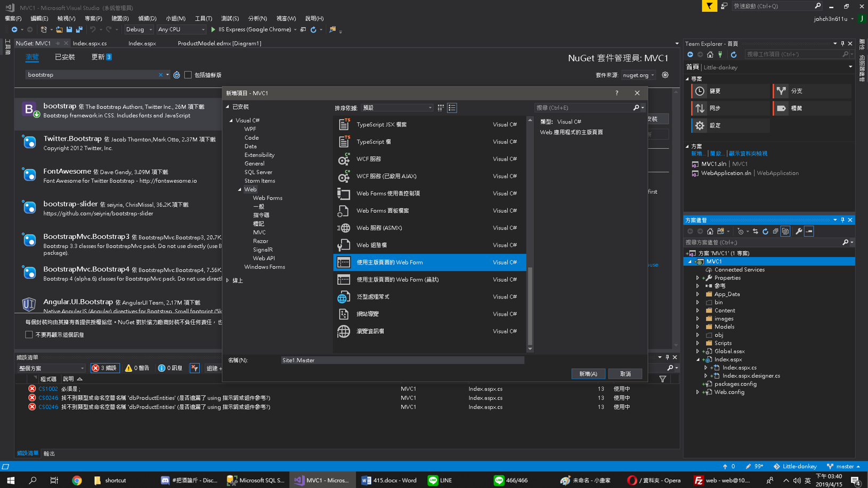The width and height of the screenshot is (868, 488).
Task: Open 同步 (Sync) tile in Team Explorer
Action: point(730,108)
